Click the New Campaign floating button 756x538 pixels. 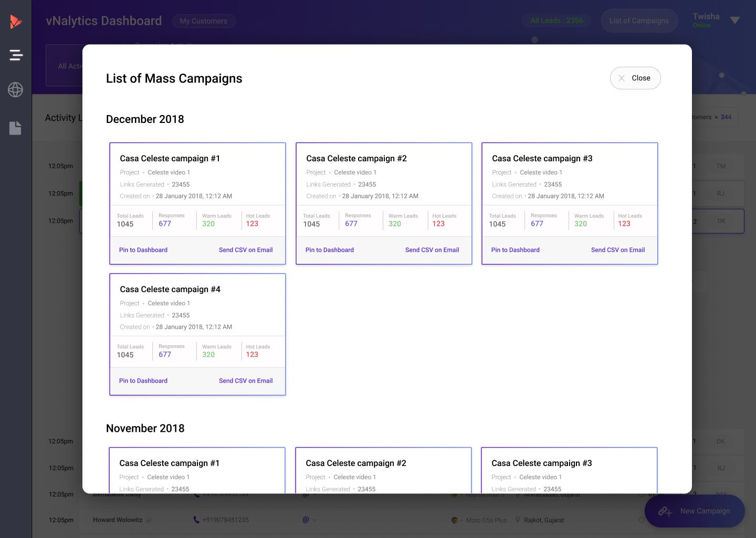(695, 511)
